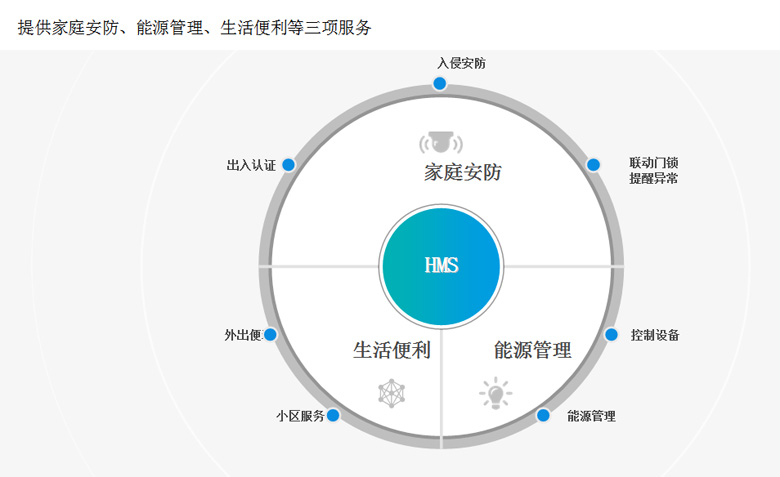Click the blue dot beside 联动门锁
The image size is (780, 477).
tap(593, 165)
